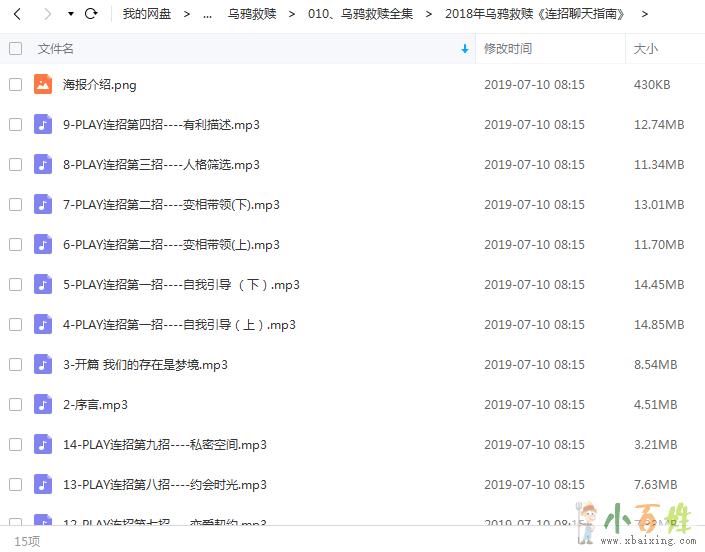Open file 7-PLAY连招第二招----变相带领(下).mp3

point(171,205)
